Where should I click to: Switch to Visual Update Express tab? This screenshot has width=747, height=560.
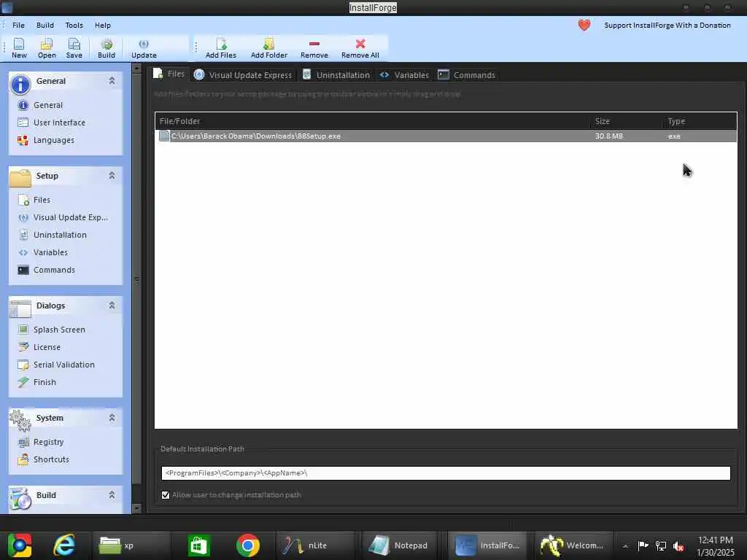click(243, 75)
